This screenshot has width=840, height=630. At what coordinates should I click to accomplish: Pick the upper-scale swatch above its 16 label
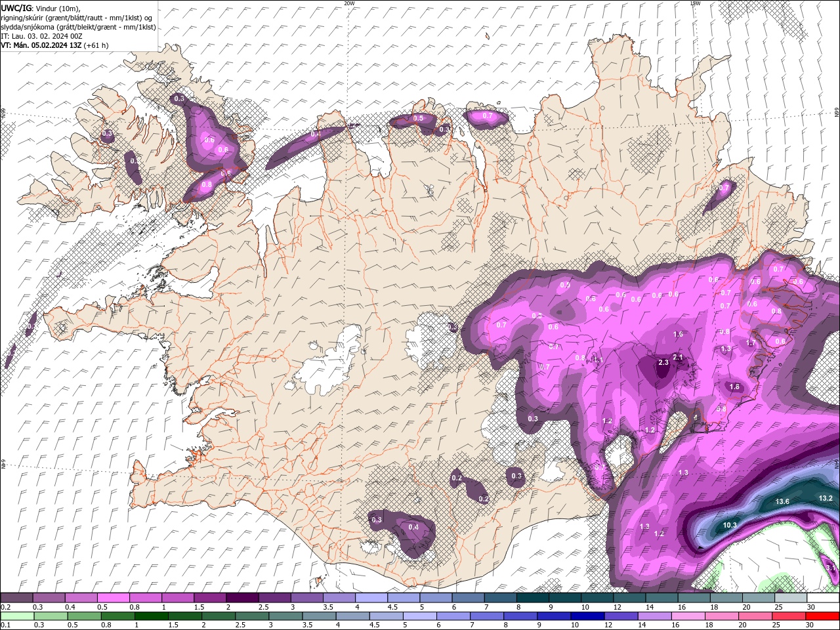694,598
